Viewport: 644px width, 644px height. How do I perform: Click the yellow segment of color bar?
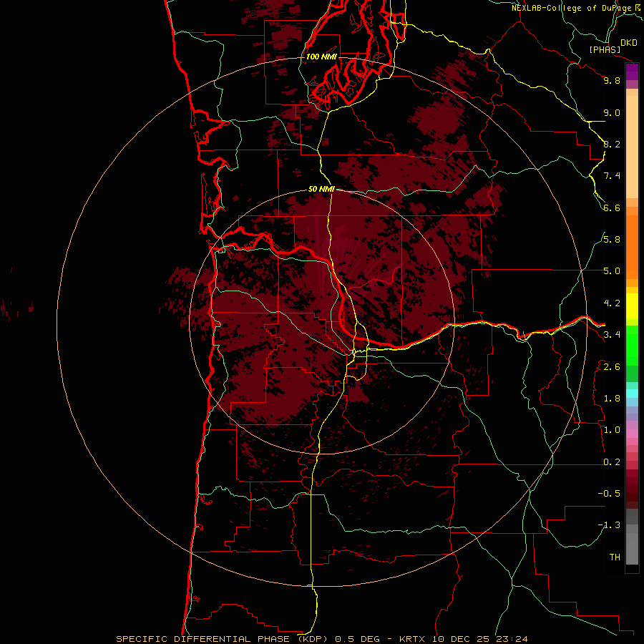point(632,306)
